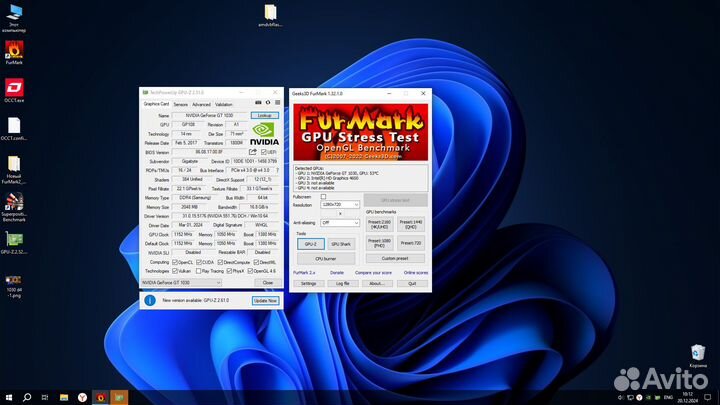Open the Windows Start menu
Image resolution: width=720 pixels, height=405 pixels.
[9, 397]
